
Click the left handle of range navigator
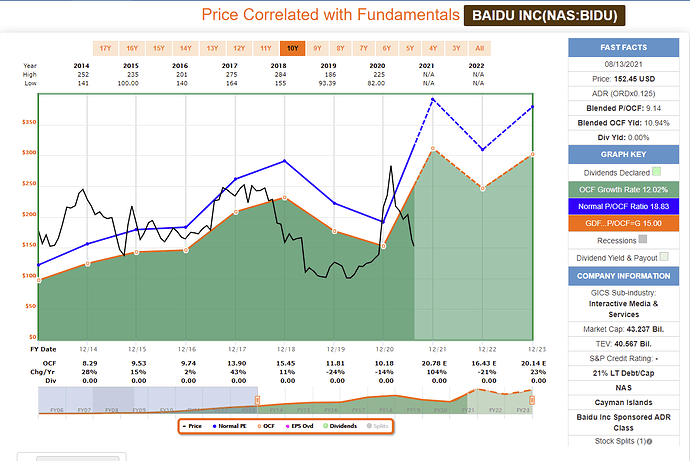point(257,400)
